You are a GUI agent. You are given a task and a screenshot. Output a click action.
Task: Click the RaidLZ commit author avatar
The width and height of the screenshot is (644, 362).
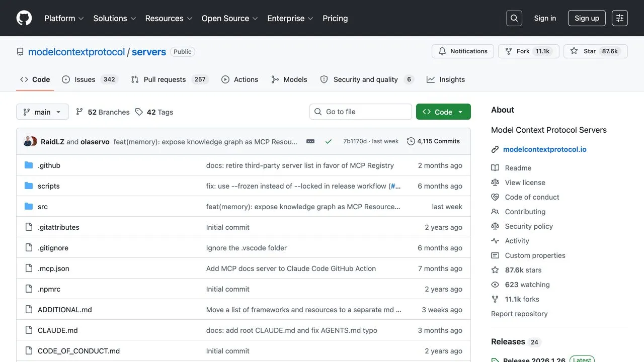point(28,142)
